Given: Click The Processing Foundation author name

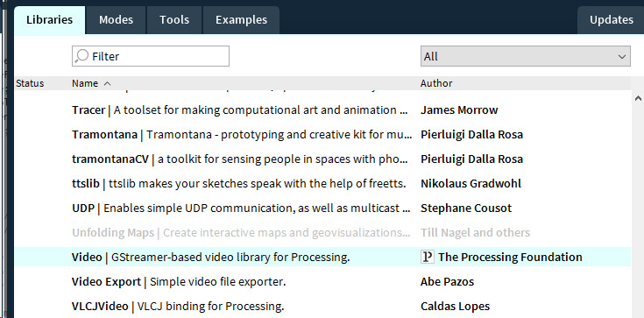Looking at the screenshot, I should click(510, 257).
